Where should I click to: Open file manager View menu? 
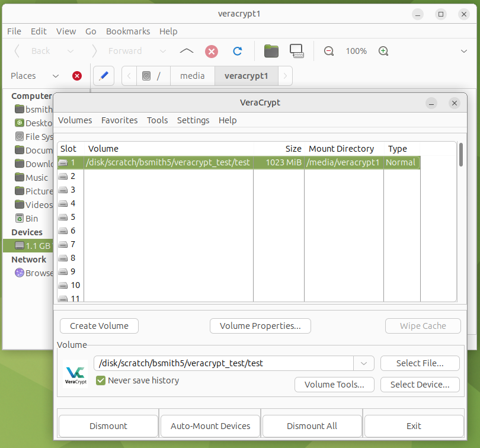(66, 31)
